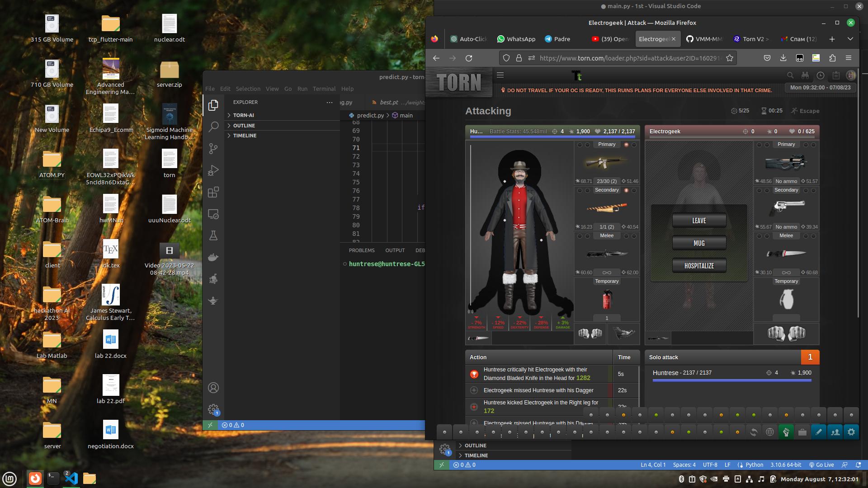The width and height of the screenshot is (868, 488).
Task: Open the Manage gear in predict.py VS Code window
Action: click(213, 409)
